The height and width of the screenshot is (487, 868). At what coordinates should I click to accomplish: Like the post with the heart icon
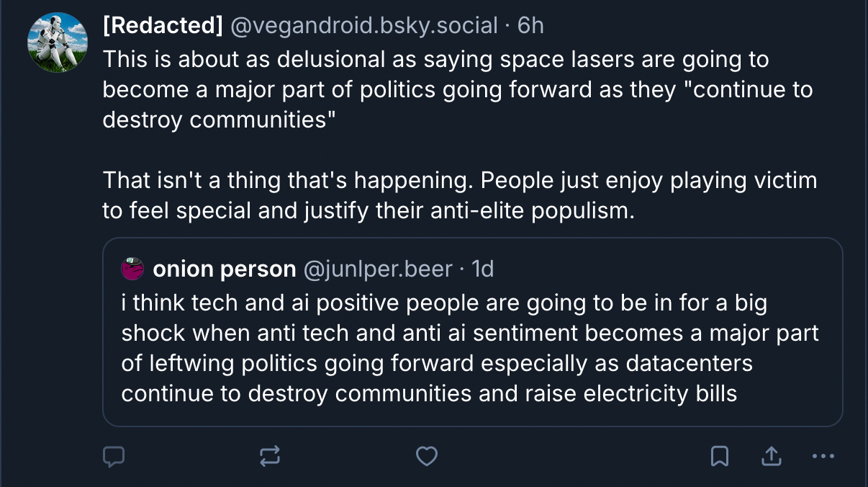[427, 455]
